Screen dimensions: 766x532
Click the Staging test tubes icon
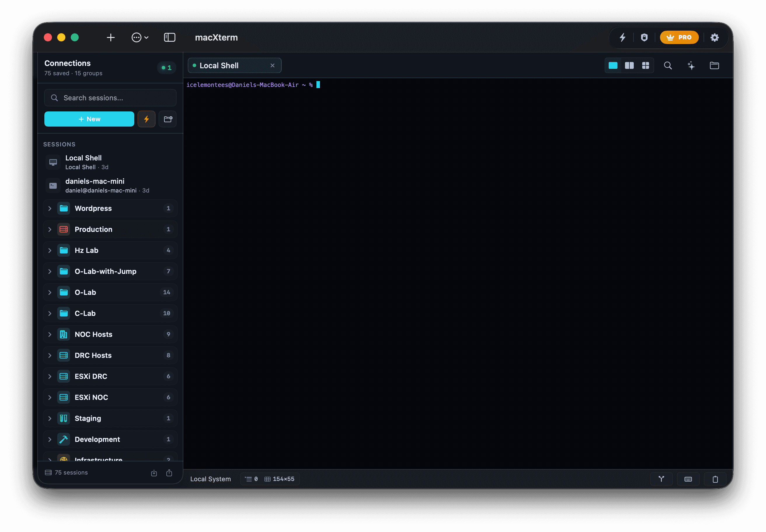(x=63, y=418)
